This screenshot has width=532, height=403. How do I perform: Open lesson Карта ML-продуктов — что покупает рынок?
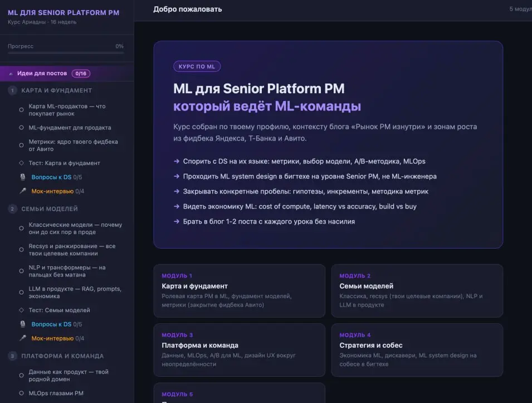coord(67,110)
